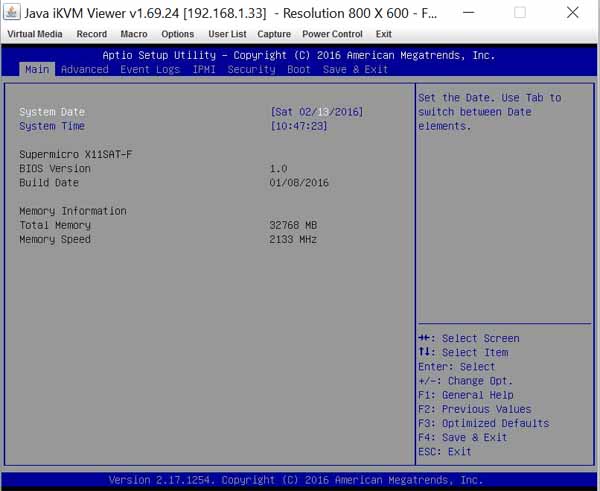
Task: Click the Version 2.17.1254 footer text
Action: 296,480
